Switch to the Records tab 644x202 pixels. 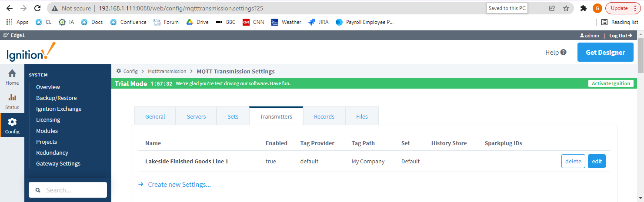click(324, 116)
